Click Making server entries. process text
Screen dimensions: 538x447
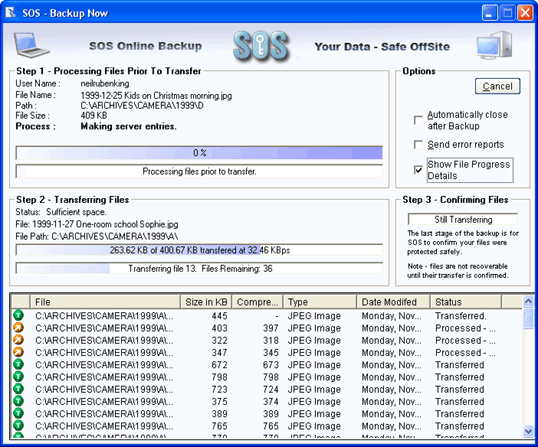[129, 126]
